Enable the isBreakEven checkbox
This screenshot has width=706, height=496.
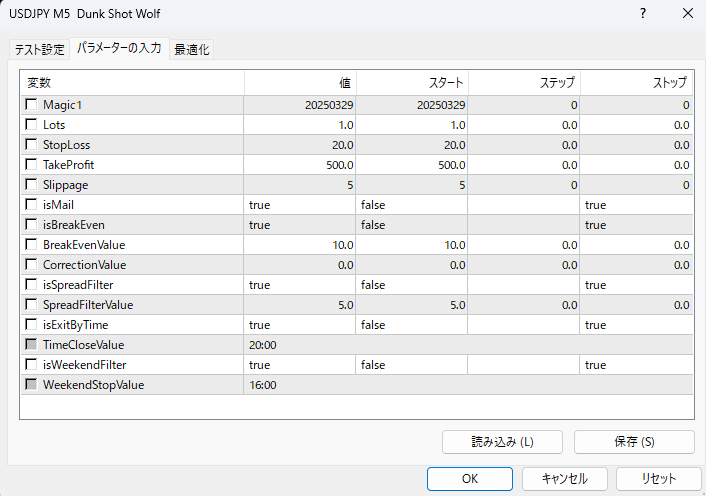click(32, 225)
